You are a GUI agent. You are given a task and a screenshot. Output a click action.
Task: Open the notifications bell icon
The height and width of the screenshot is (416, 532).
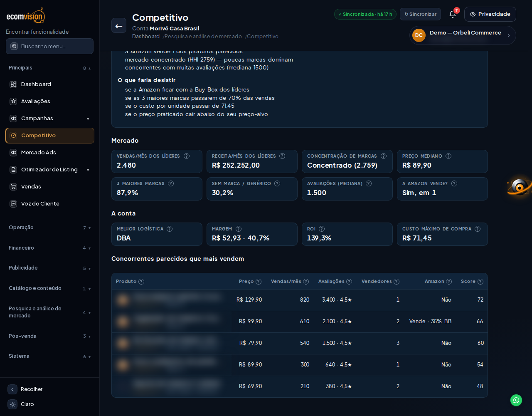[x=453, y=14]
